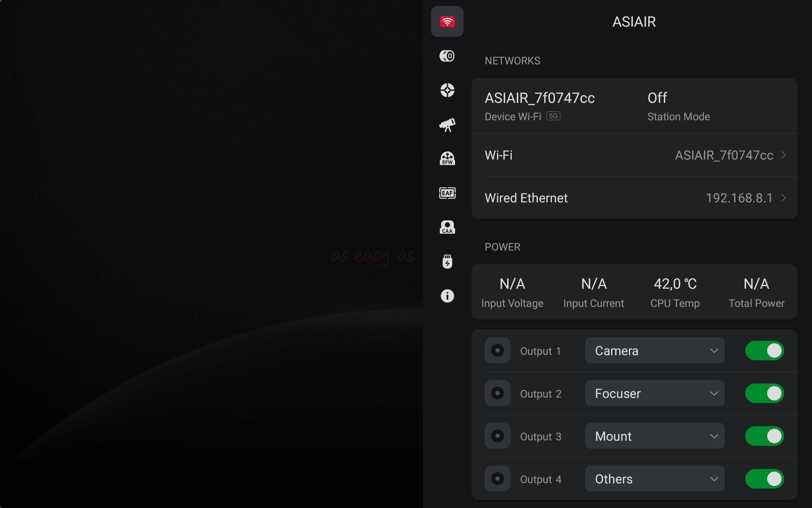Screen dimensions: 812x508
Task: Open the Wired Ethernet settings row
Action: click(x=634, y=198)
